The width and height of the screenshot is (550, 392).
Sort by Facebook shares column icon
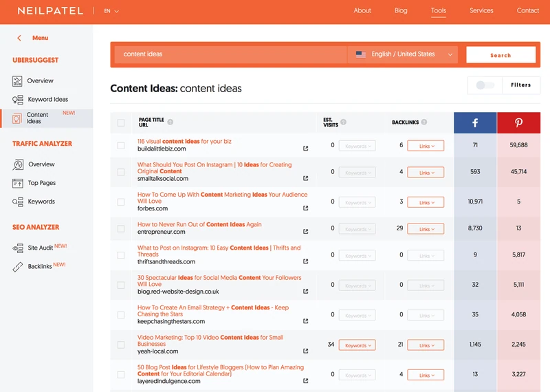click(475, 123)
